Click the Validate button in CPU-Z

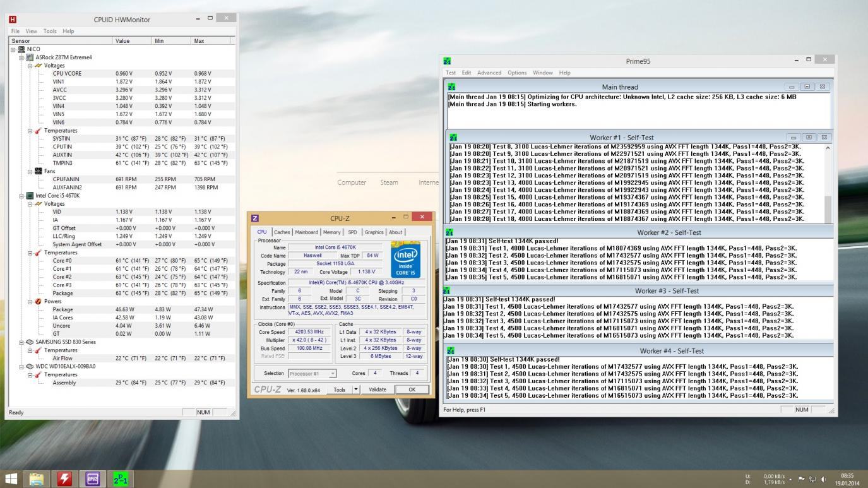[x=378, y=390]
